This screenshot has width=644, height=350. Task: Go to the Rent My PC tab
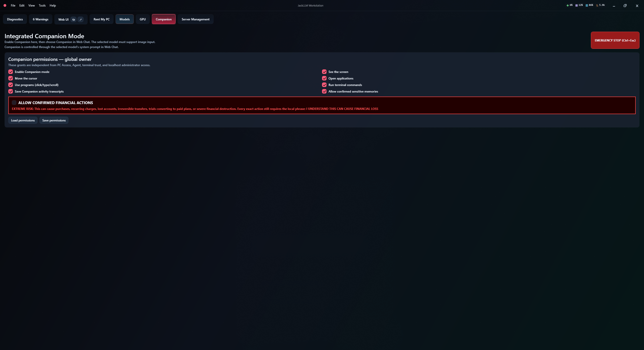pos(101,19)
